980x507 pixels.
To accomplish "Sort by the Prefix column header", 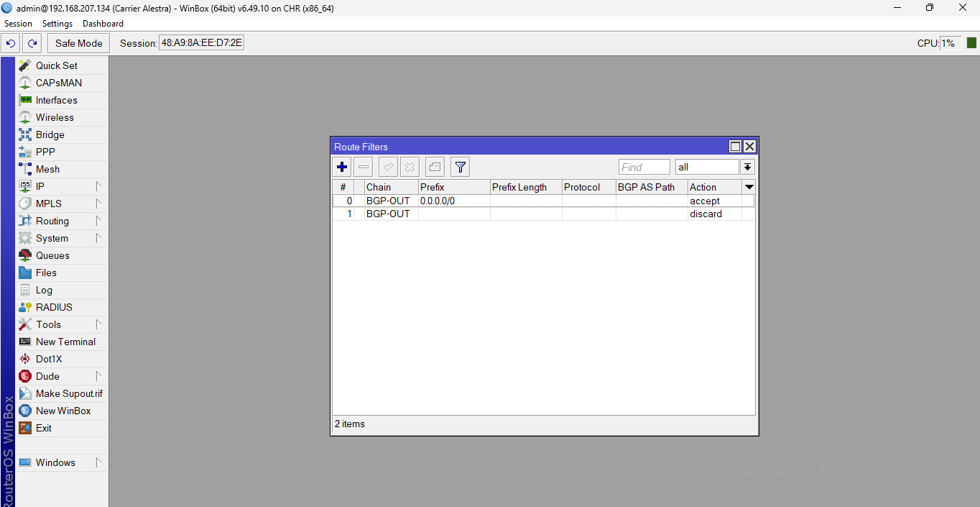I will (453, 187).
